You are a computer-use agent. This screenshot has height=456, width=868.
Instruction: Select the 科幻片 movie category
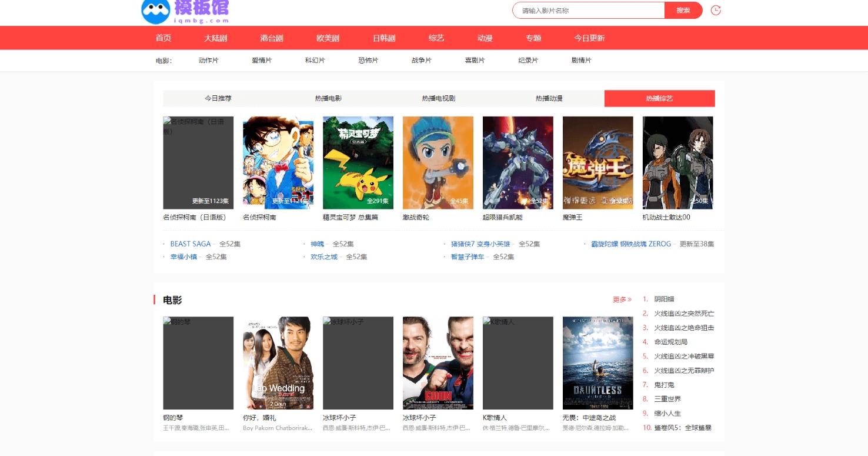(x=315, y=61)
